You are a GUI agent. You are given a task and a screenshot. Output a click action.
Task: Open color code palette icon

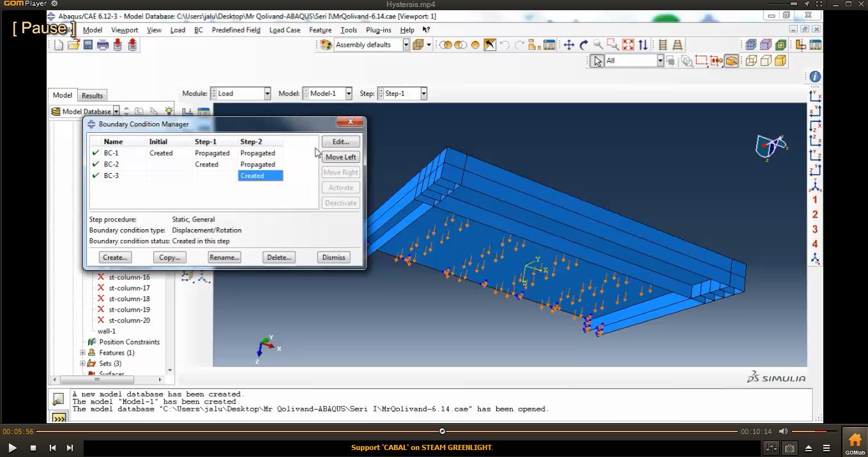pos(326,45)
